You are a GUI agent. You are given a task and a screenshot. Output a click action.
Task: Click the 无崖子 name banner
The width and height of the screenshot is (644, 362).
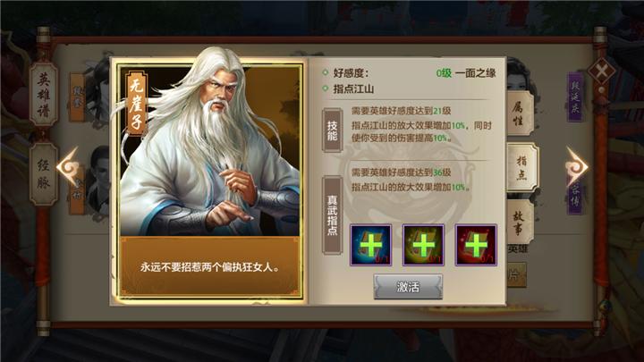pyautogui.click(x=136, y=103)
